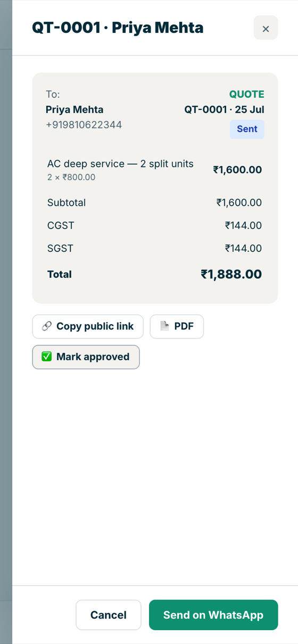This screenshot has width=298, height=644.
Task: Click the green checkmark icon
Action: (47, 357)
